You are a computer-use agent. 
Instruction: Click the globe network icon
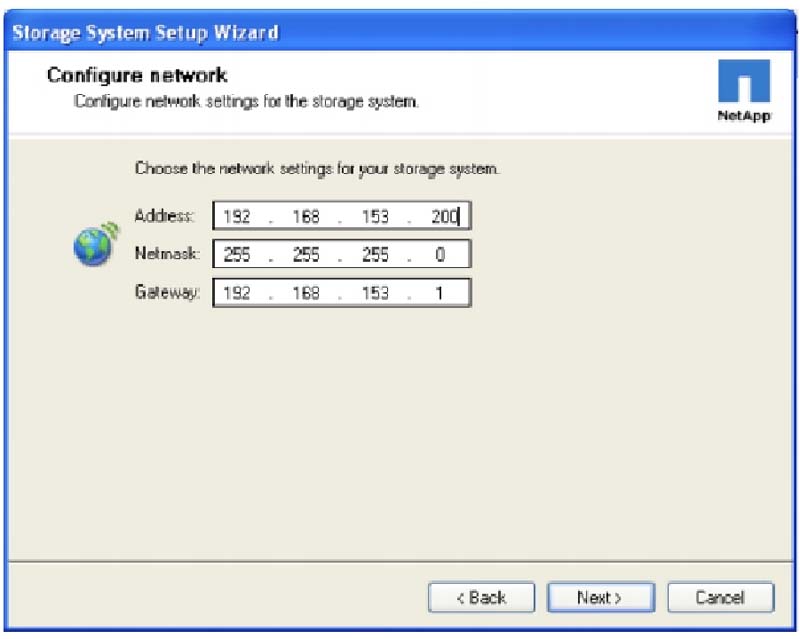95,244
